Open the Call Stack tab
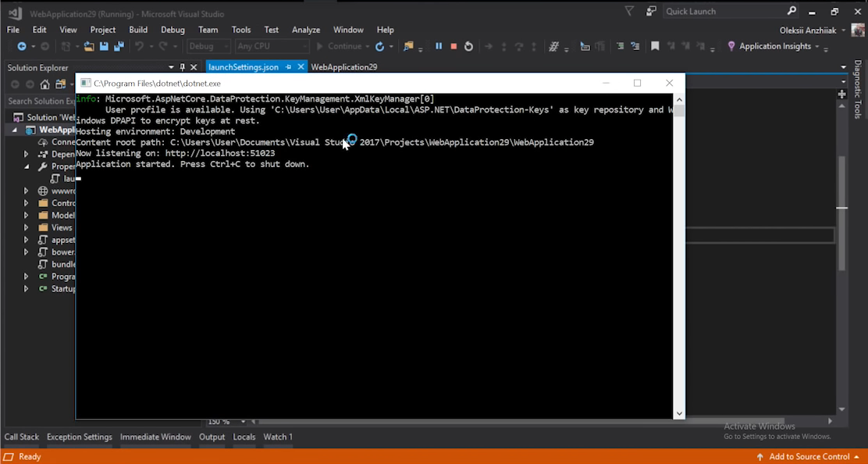The width and height of the screenshot is (868, 464). (x=22, y=437)
